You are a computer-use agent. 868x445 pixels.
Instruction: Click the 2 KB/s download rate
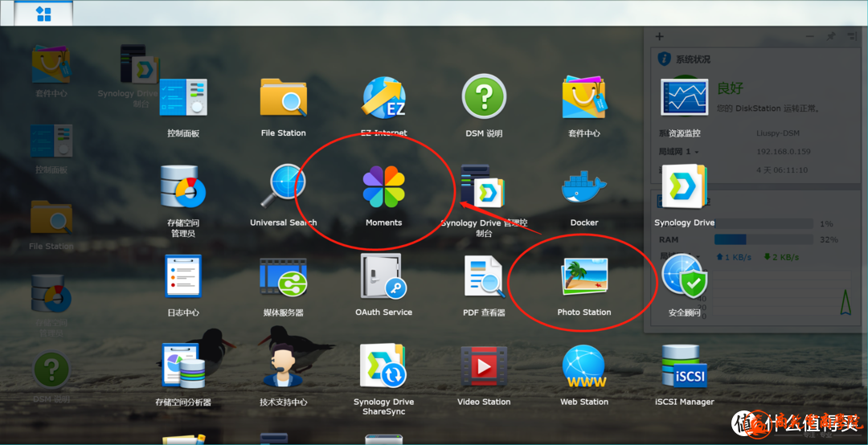click(x=780, y=257)
